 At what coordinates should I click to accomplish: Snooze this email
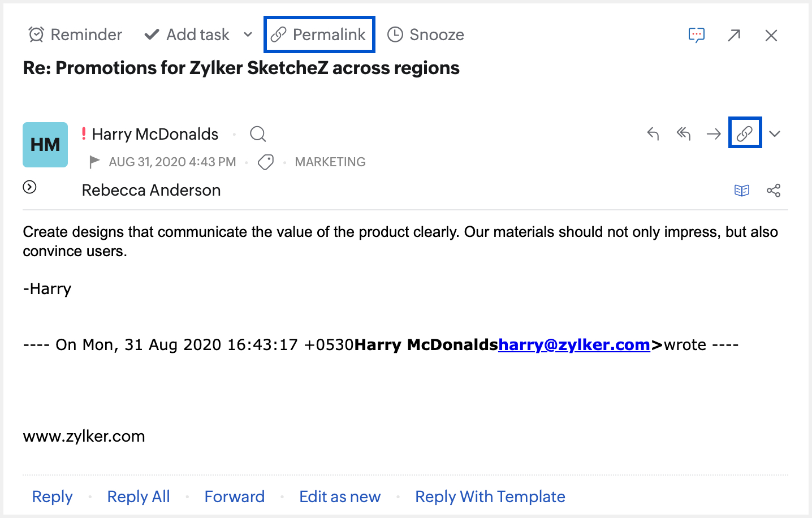(x=426, y=35)
